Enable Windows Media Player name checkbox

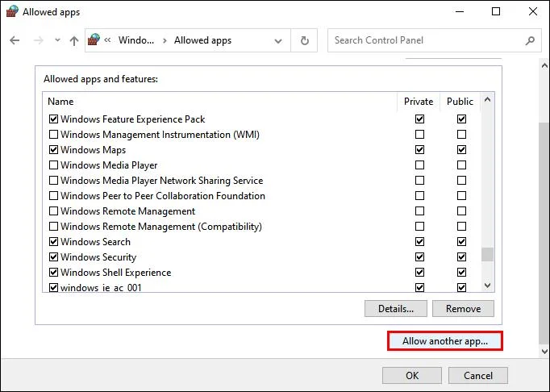(x=53, y=165)
